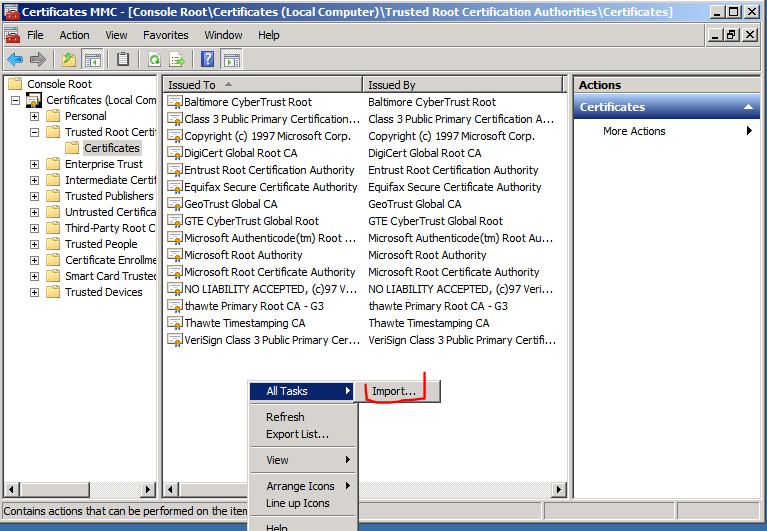Expand the Intermediate Certification Authorities node
The image size is (767, 531).
pos(34,180)
